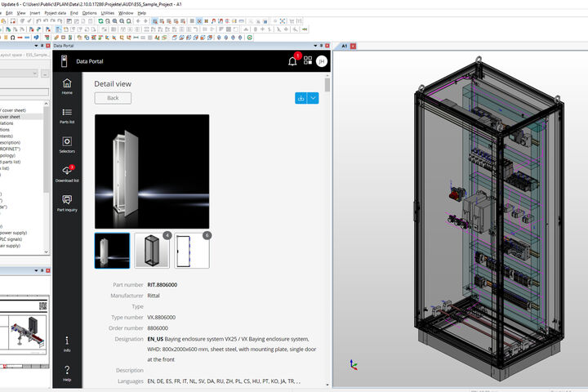This screenshot has width=588, height=392.
Task: Click the JH user avatar
Action: [322, 61]
